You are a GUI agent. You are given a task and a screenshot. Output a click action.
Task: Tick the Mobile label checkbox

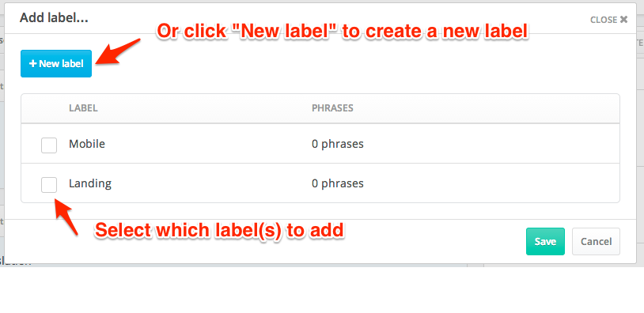pyautogui.click(x=49, y=145)
